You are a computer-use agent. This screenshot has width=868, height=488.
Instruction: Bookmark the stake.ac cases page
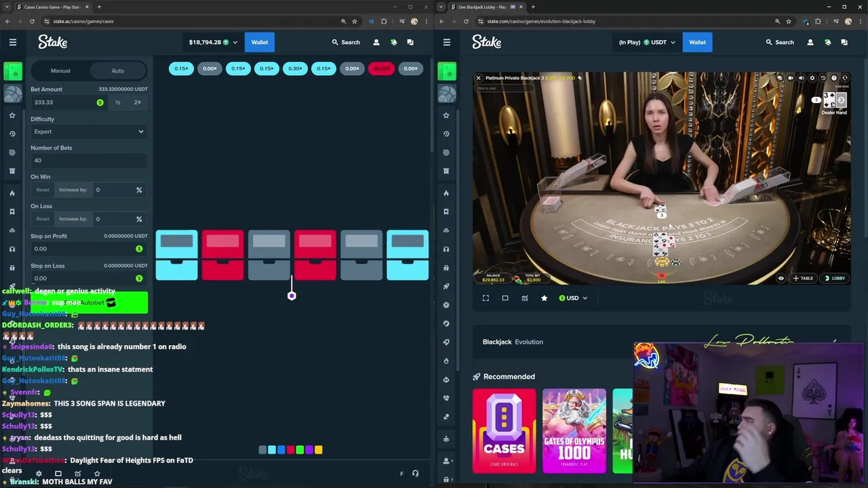click(x=355, y=21)
